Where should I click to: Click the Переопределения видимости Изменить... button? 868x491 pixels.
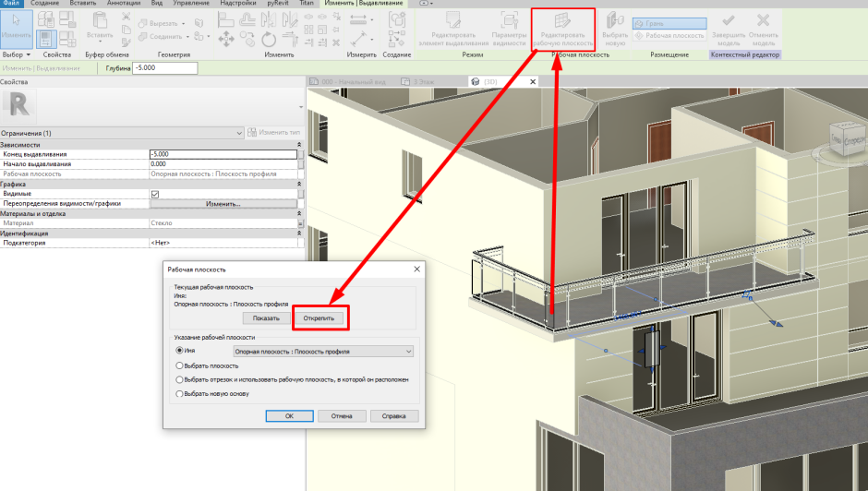[223, 204]
